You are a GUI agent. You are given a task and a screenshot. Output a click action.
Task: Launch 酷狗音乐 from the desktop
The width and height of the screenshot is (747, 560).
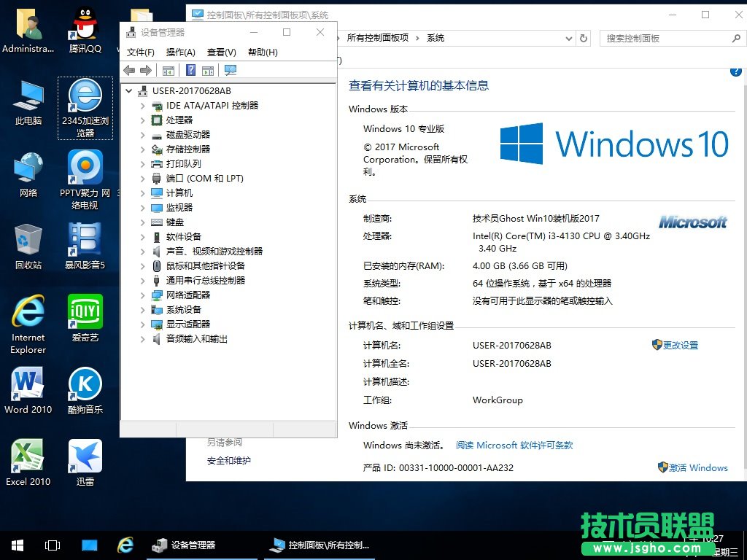[85, 391]
